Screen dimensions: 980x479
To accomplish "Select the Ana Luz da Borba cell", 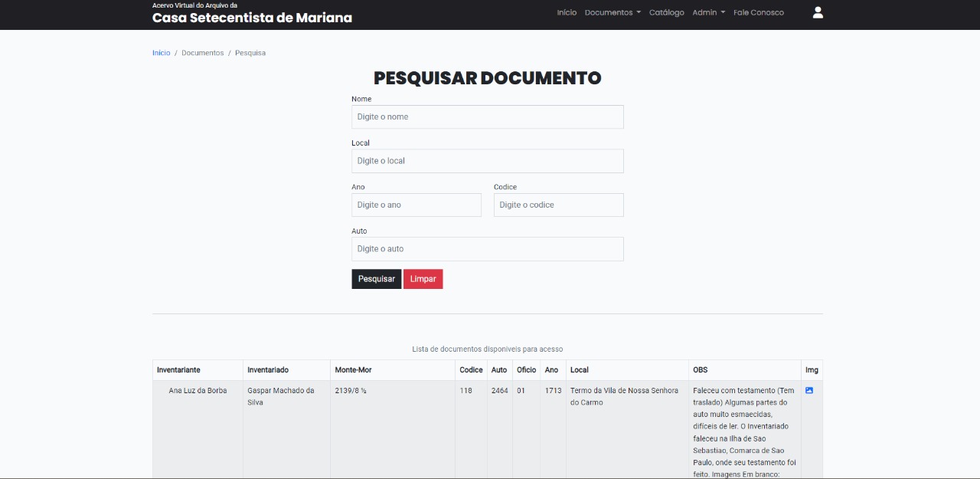I will 198,391.
